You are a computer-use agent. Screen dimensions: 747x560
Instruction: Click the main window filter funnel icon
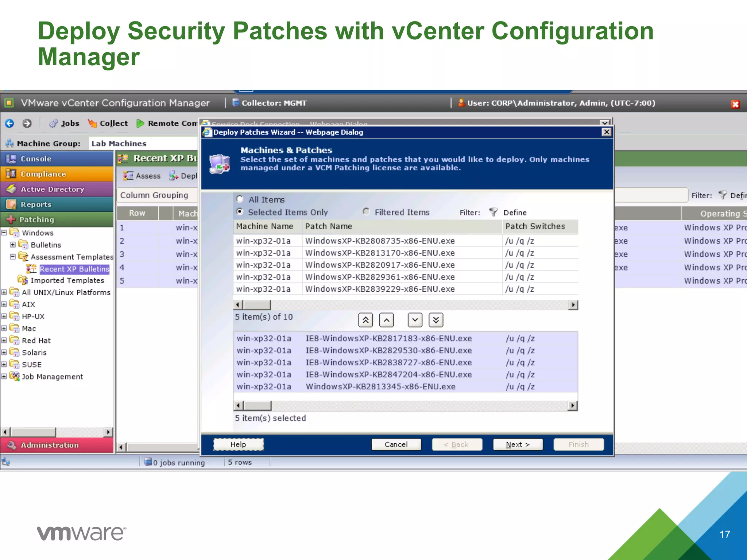722,195
